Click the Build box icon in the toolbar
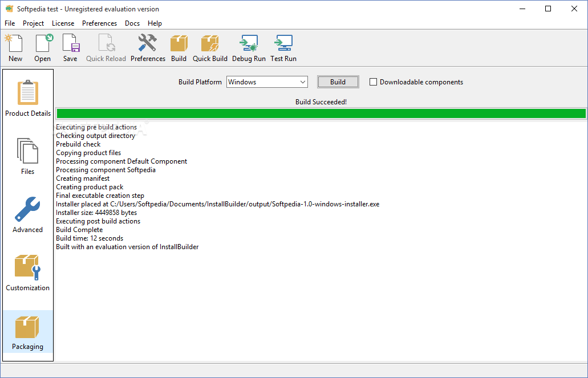This screenshot has height=378, width=588. [x=179, y=48]
